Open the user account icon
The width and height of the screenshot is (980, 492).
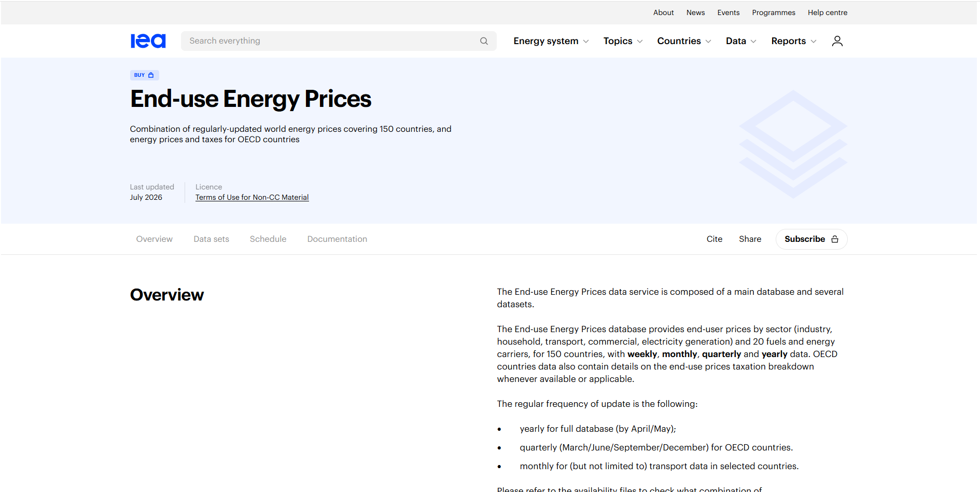[837, 41]
